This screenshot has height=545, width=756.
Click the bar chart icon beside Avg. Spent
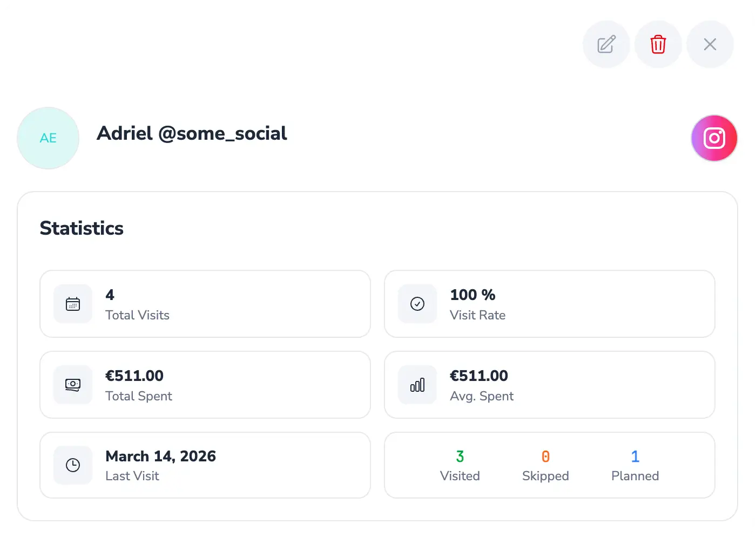point(417,385)
